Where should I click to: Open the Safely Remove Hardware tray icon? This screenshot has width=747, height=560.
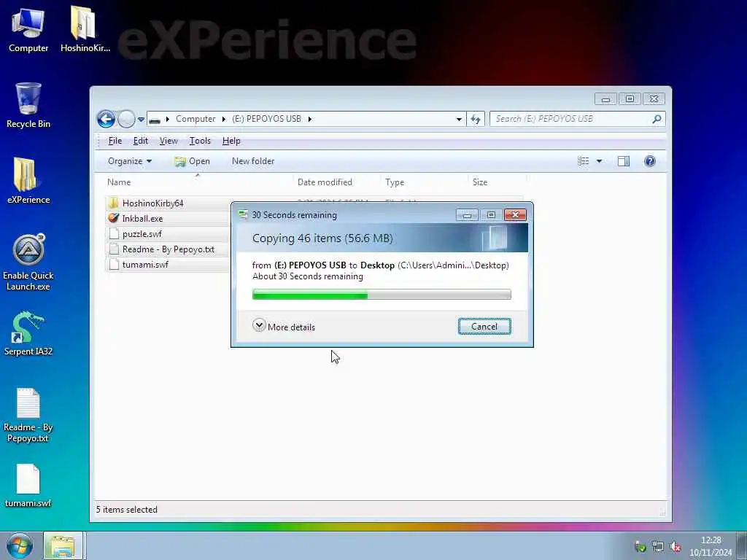(640, 547)
